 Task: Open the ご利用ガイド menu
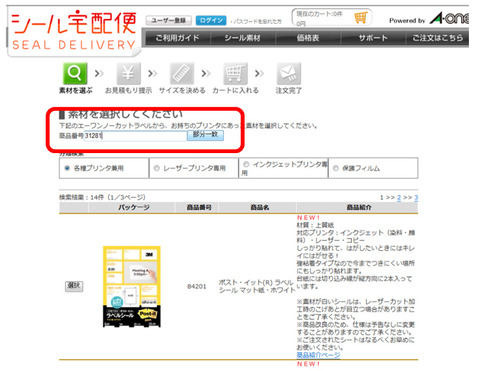(x=177, y=38)
